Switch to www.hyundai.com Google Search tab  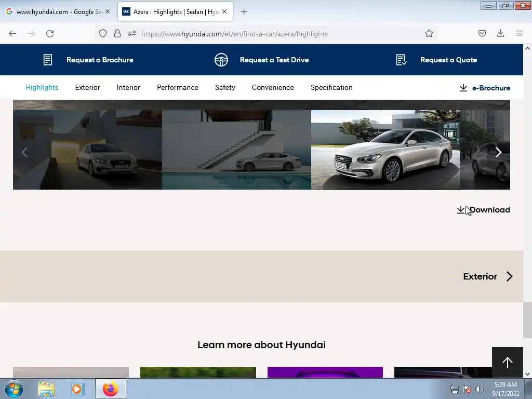pyautogui.click(x=59, y=12)
